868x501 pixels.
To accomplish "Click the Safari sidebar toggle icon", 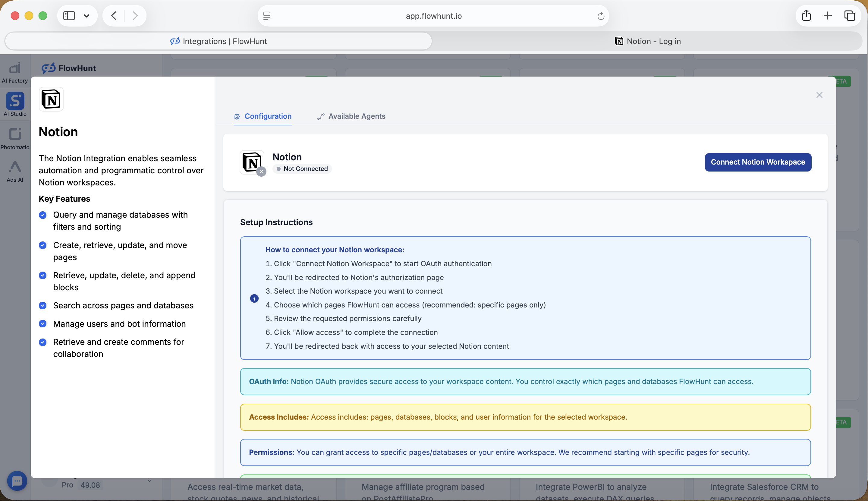I will click(x=69, y=16).
